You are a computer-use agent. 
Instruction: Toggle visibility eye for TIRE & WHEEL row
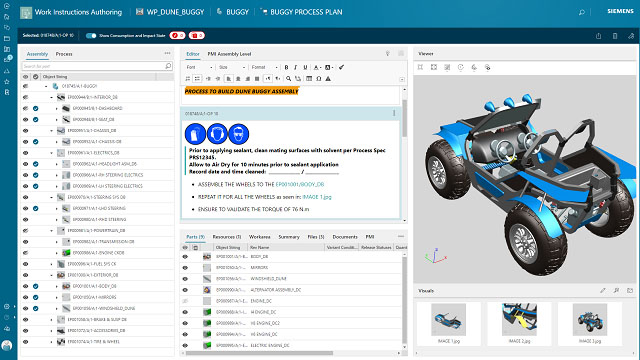(25, 342)
